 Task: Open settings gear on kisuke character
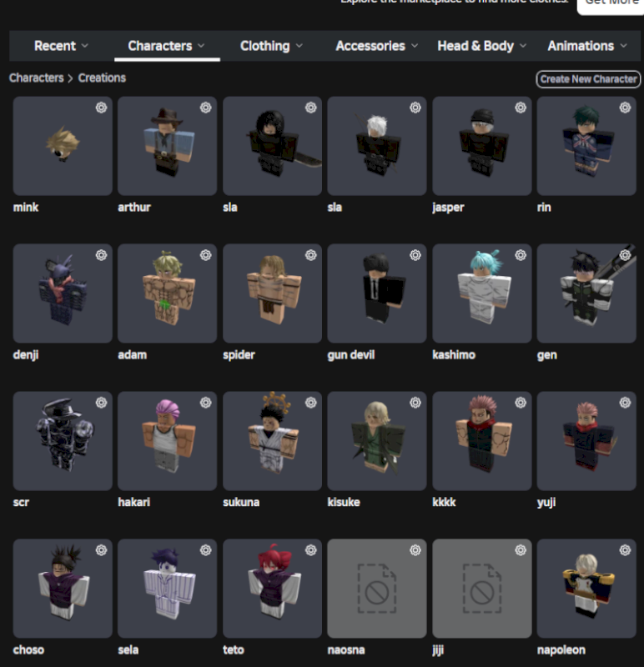[415, 403]
